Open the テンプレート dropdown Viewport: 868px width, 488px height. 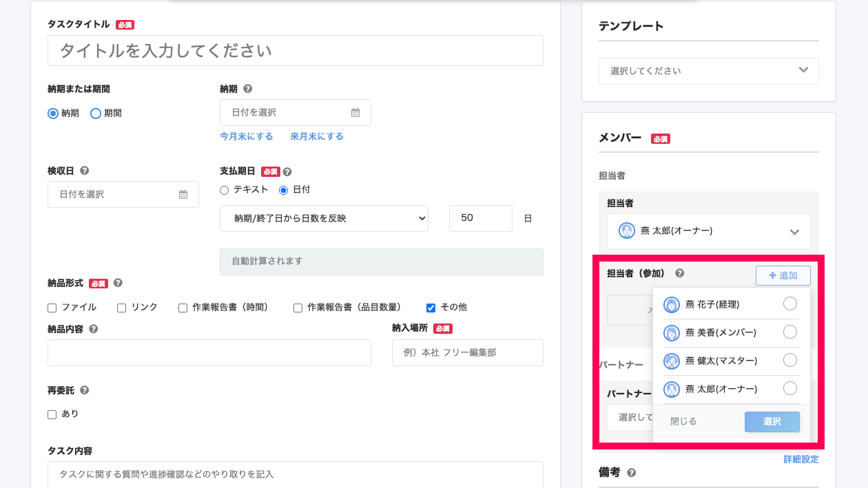(x=709, y=71)
